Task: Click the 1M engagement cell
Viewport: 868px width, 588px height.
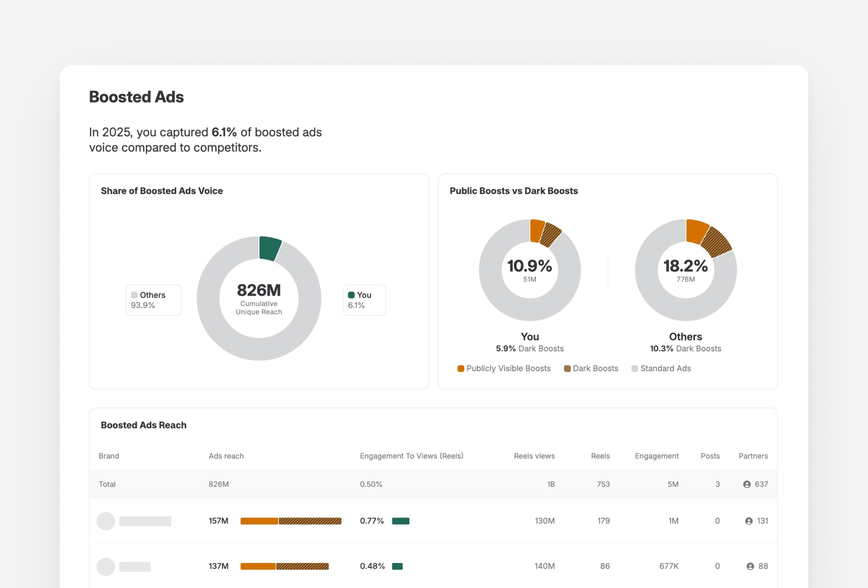Action: (x=674, y=521)
